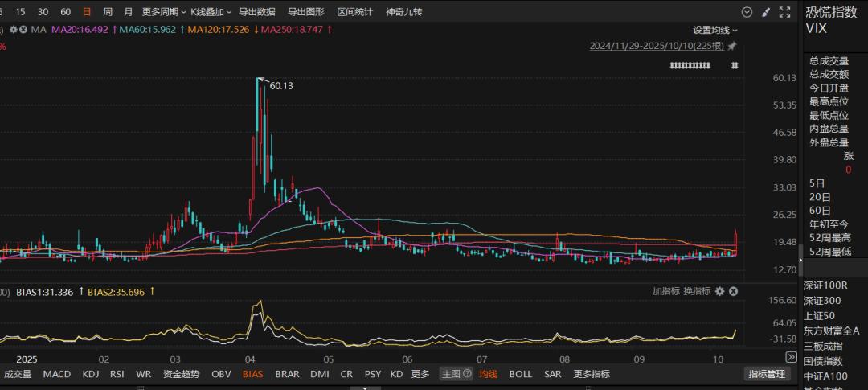Image resolution: width=868 pixels, height=390 pixels.
Task: Click 导出图形 export chart button
Action: 306,11
